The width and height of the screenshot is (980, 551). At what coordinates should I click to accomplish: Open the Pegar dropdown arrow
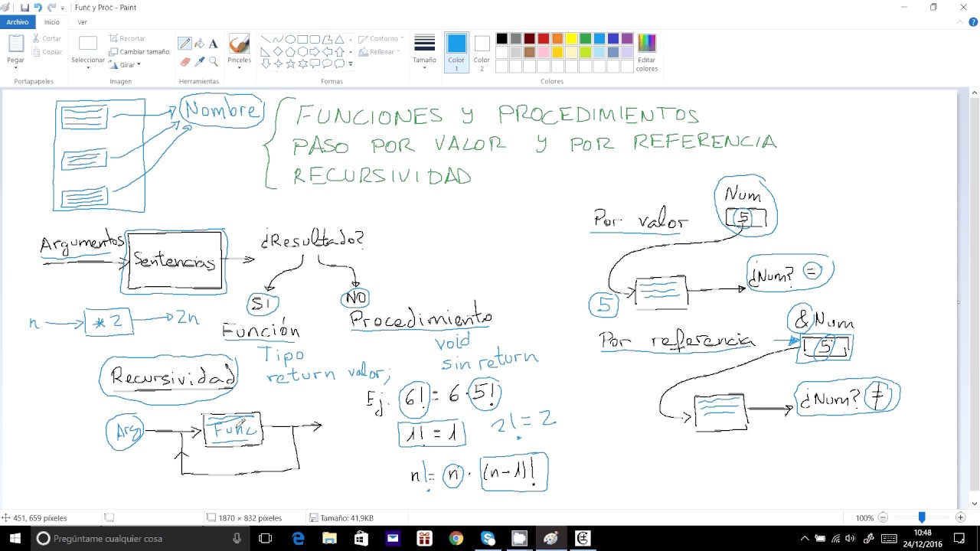coord(15,67)
